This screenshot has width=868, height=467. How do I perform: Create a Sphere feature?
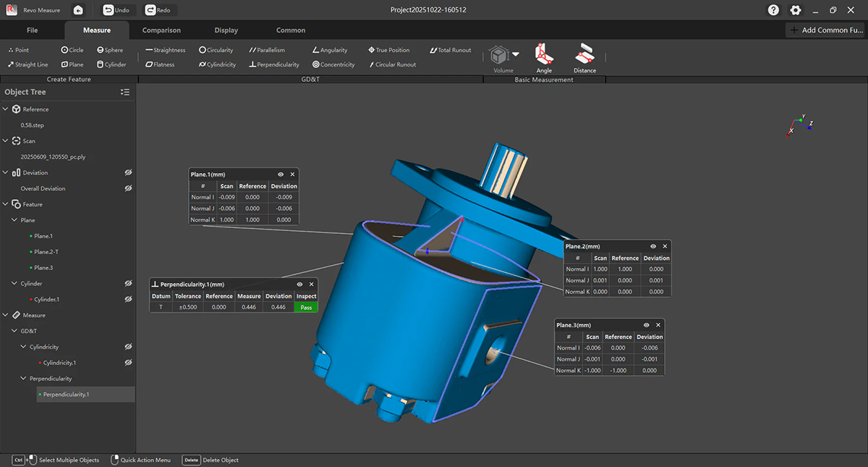pyautogui.click(x=110, y=50)
